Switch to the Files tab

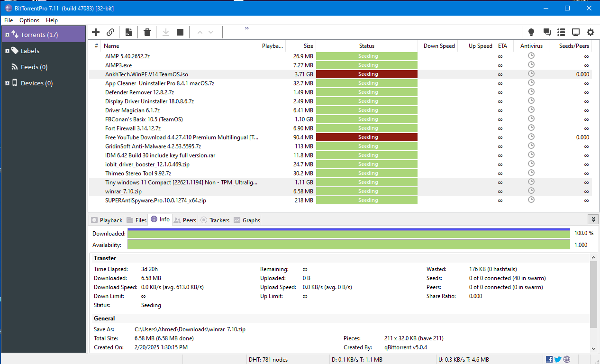pos(136,220)
